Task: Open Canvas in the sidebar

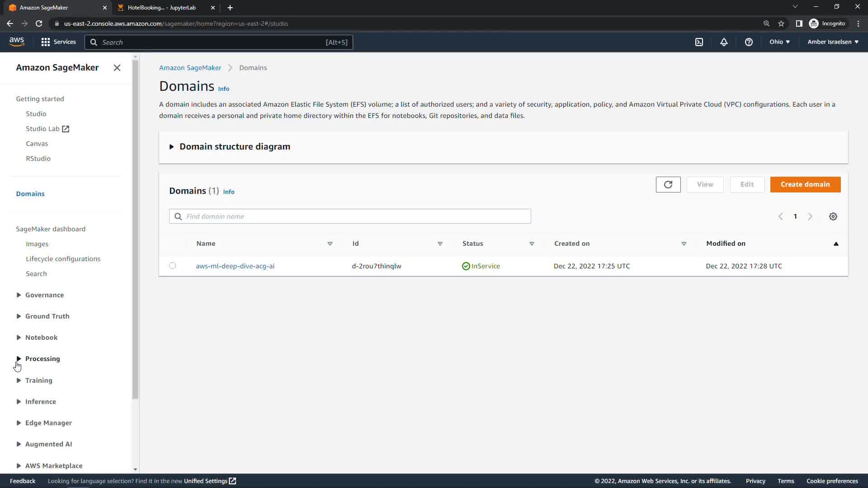Action: 37,144
